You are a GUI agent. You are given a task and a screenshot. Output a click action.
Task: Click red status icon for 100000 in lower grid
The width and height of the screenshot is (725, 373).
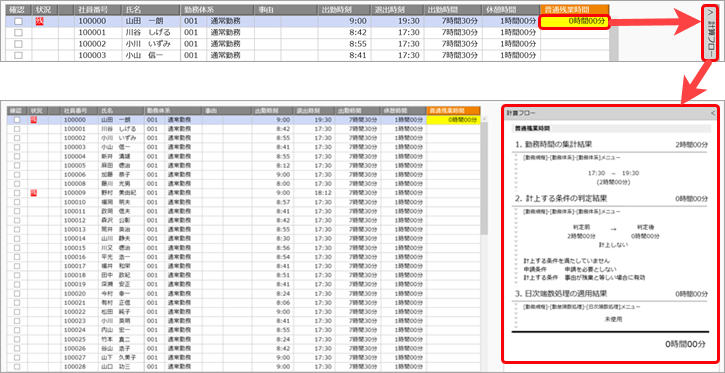coord(34,120)
